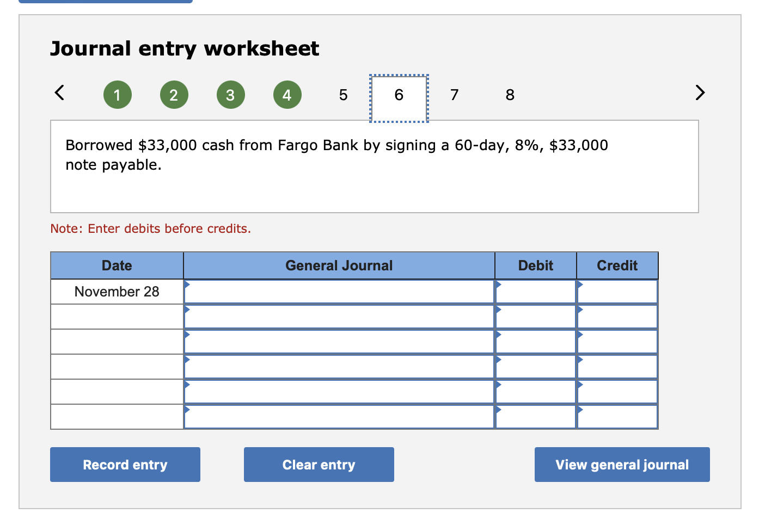Click the November 28 date cell

[117, 292]
